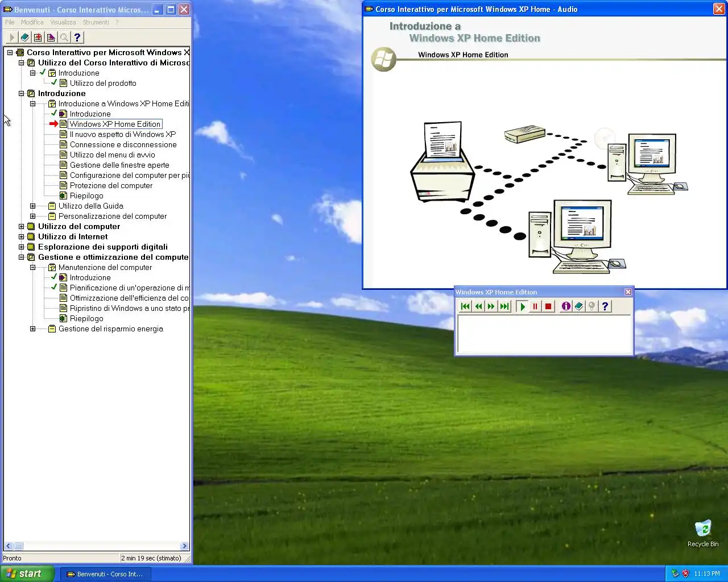Click the purple-cornered page icon in Benvenuti toolbar
This screenshot has height=582, width=728.
pos(51,38)
